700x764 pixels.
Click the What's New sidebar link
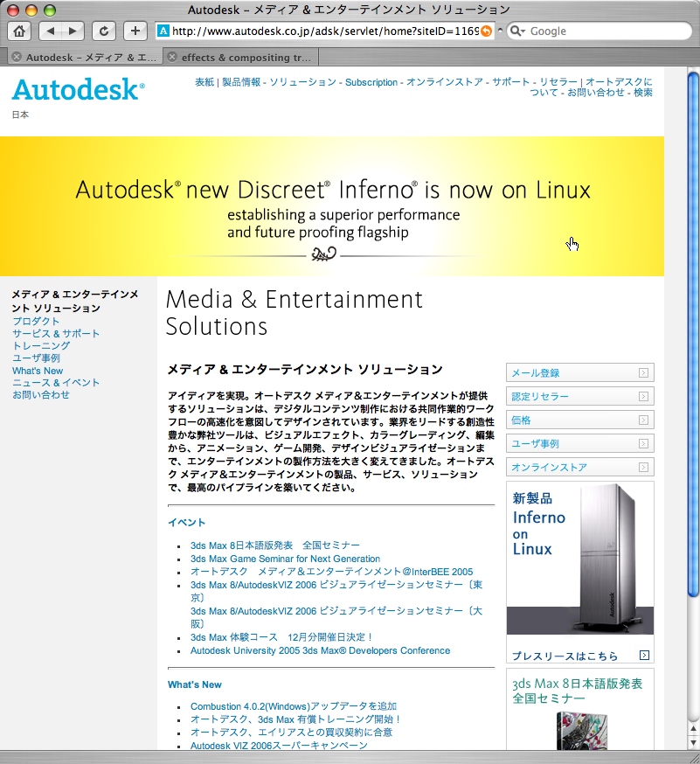38,371
